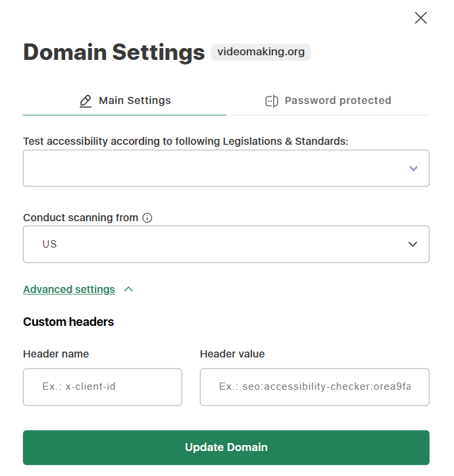The width and height of the screenshot is (454, 476).
Task: Expand the scanning location dropdown showing US
Action: [226, 244]
